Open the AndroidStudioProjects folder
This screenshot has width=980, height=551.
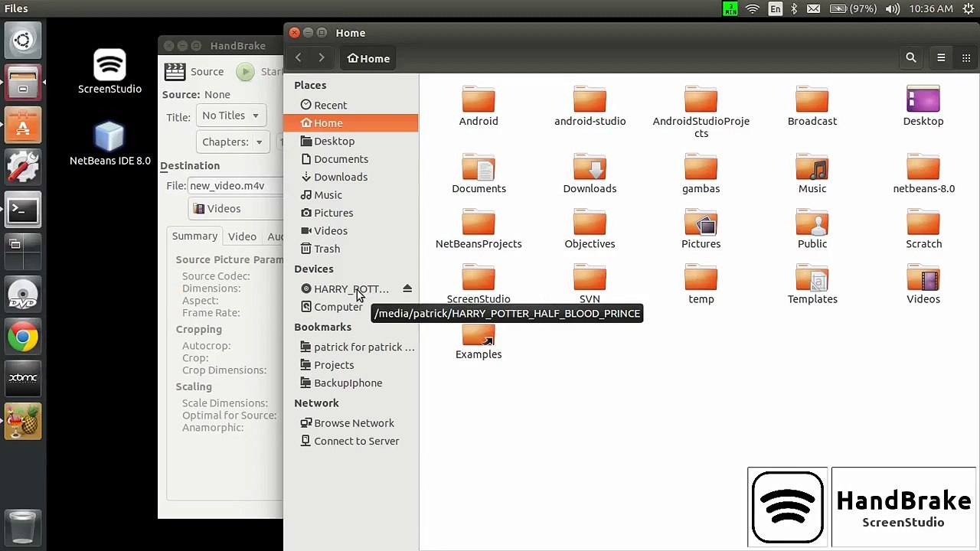coord(701,112)
